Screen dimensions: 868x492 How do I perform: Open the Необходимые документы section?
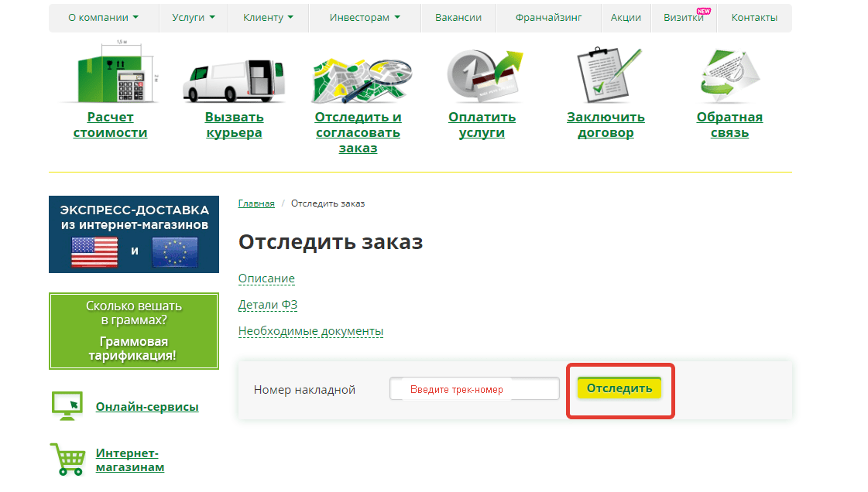point(310,331)
